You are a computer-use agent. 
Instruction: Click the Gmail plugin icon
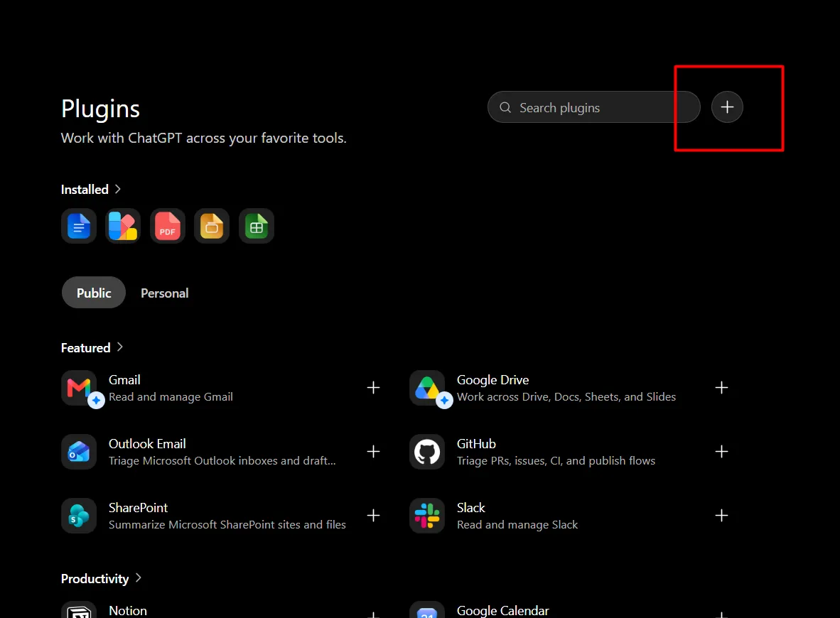pyautogui.click(x=79, y=388)
